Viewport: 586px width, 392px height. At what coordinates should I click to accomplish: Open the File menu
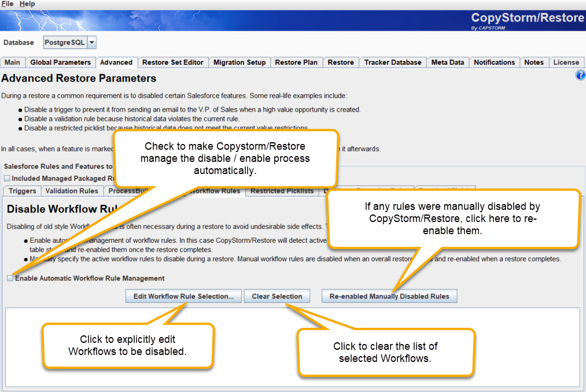(x=8, y=3)
